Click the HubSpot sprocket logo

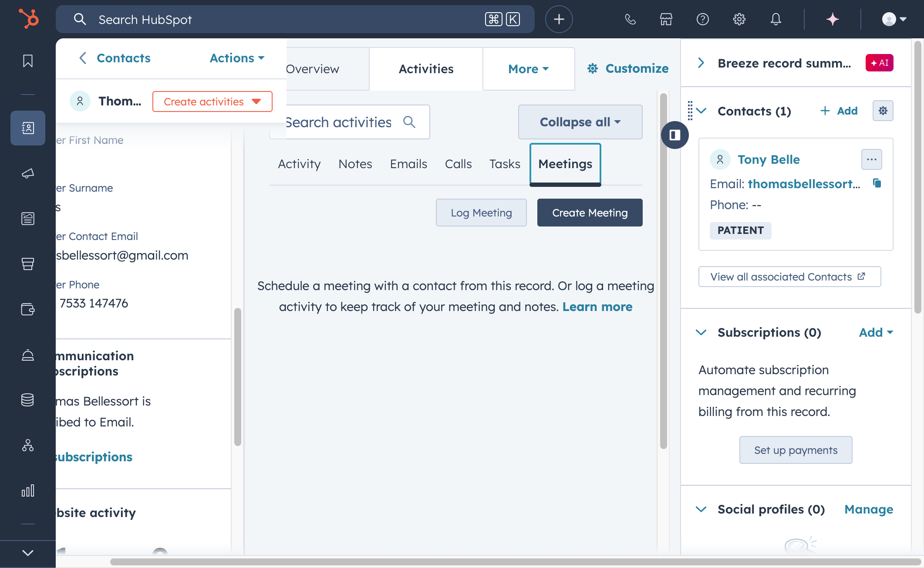pyautogui.click(x=28, y=19)
